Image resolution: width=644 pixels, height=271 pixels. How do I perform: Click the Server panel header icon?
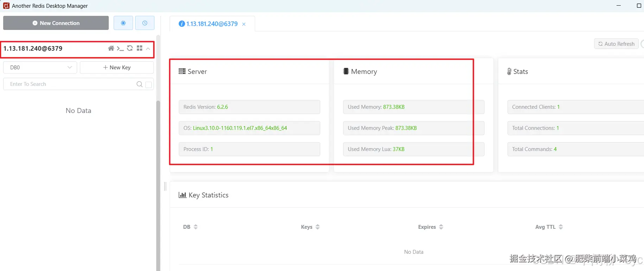[182, 71]
